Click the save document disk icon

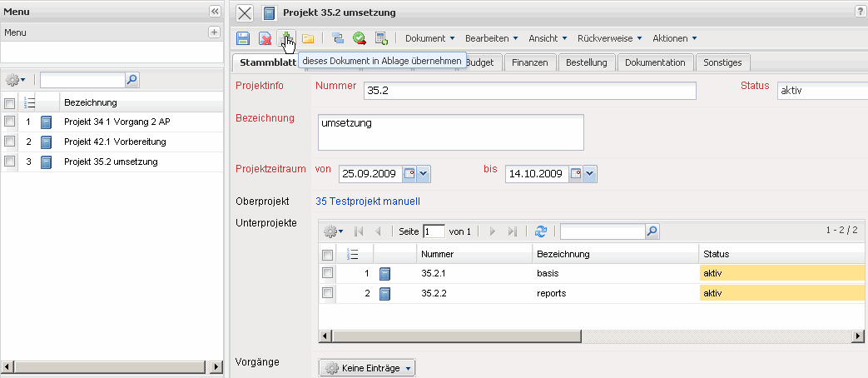(243, 38)
